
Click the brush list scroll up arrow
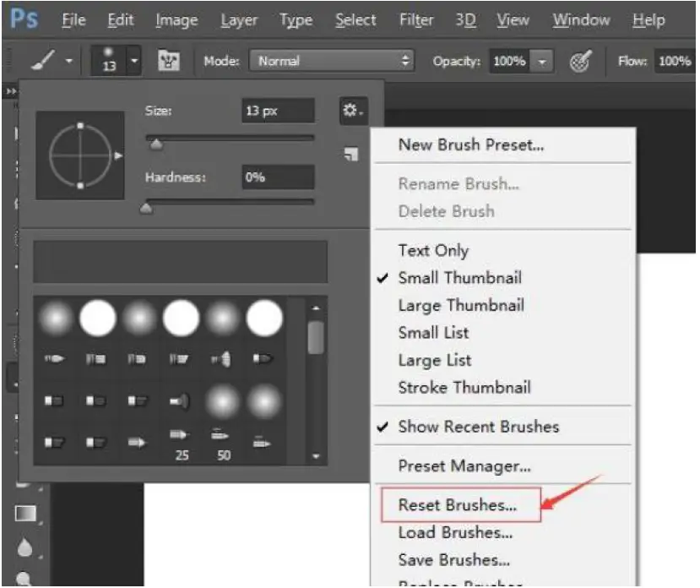(x=316, y=308)
